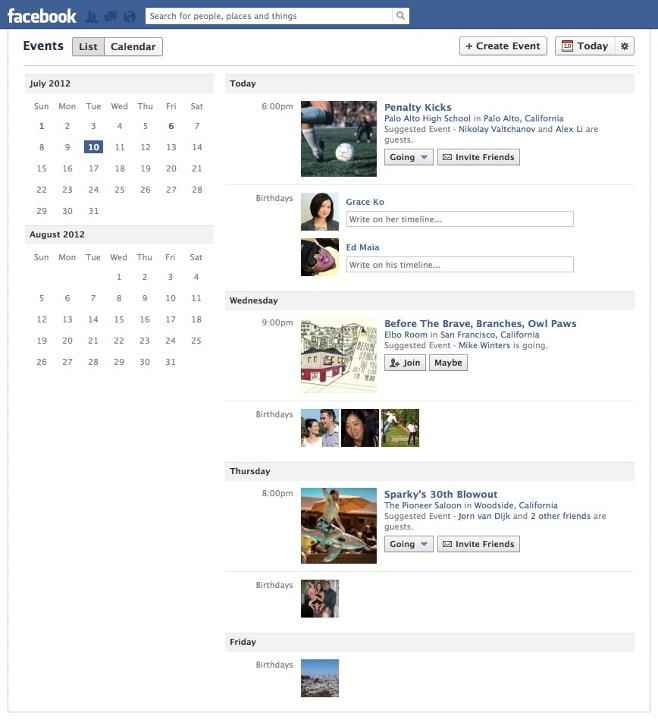Click the Create Event button
The image size is (658, 720).
503,46
